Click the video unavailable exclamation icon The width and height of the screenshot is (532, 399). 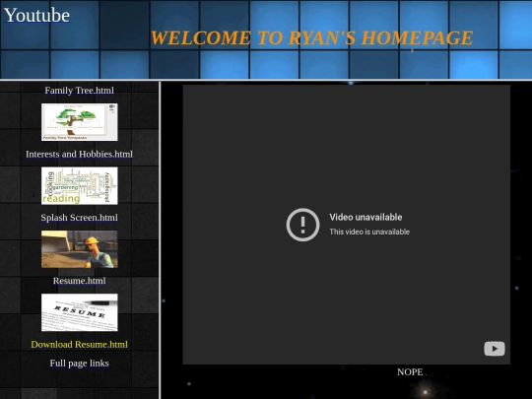(x=302, y=225)
